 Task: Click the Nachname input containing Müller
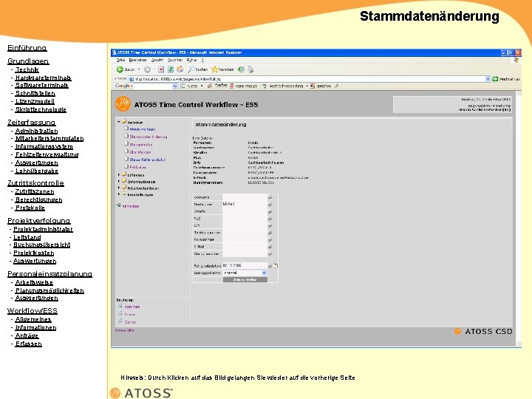coord(245,204)
